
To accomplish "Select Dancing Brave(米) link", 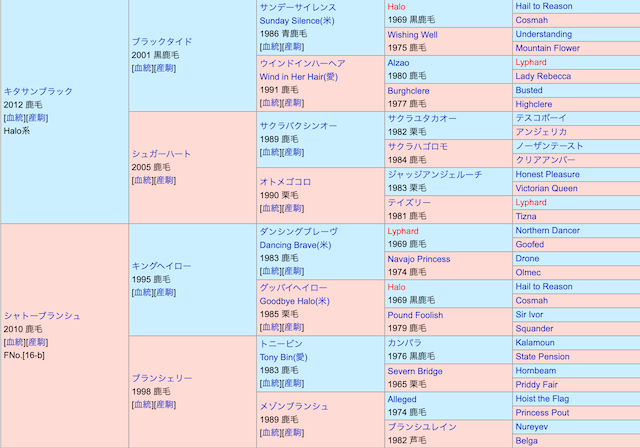I will (x=299, y=244).
